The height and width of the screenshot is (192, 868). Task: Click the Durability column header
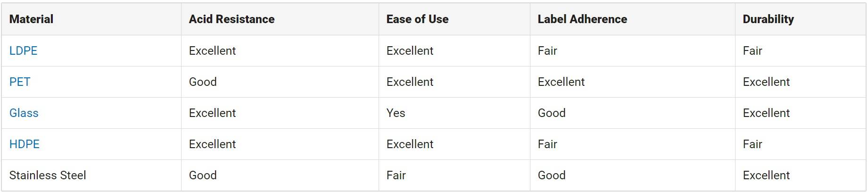768,19
